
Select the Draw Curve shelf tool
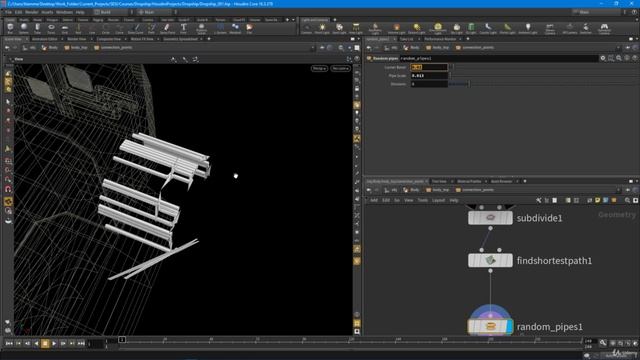coord(136,29)
